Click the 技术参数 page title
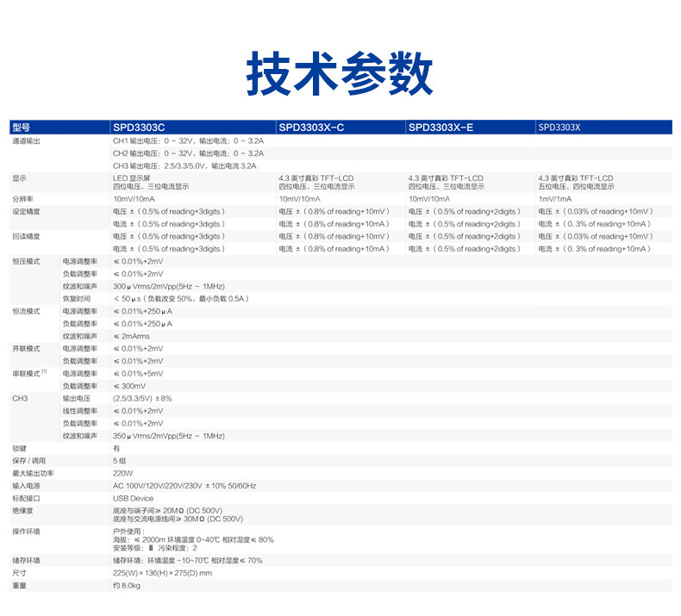The image size is (681, 616). click(340, 73)
